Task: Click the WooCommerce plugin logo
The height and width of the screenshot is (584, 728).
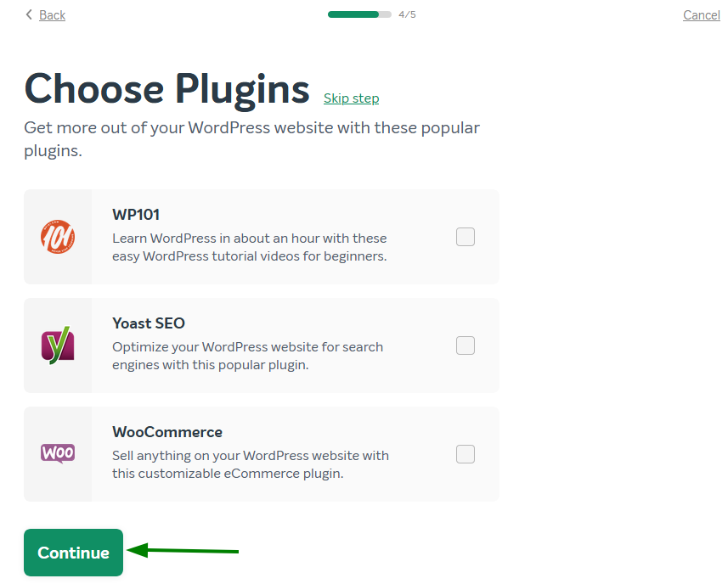Action: [x=58, y=453]
